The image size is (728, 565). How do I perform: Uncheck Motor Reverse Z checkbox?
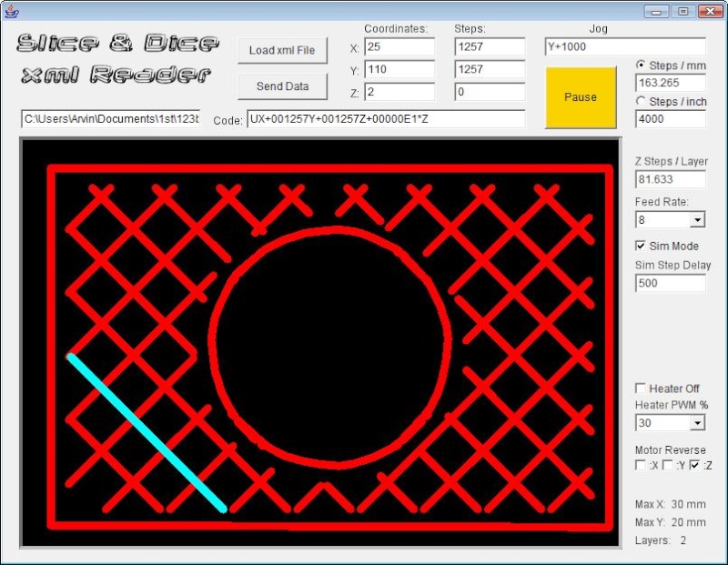(x=694, y=465)
